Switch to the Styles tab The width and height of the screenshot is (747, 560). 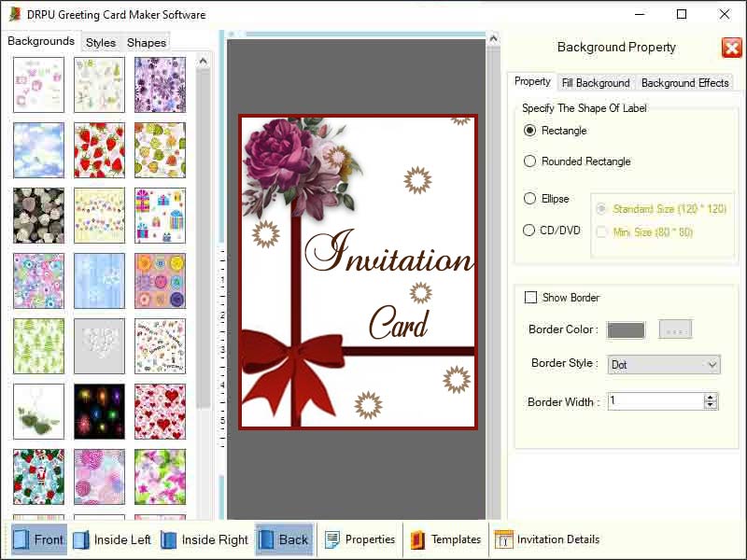click(100, 41)
